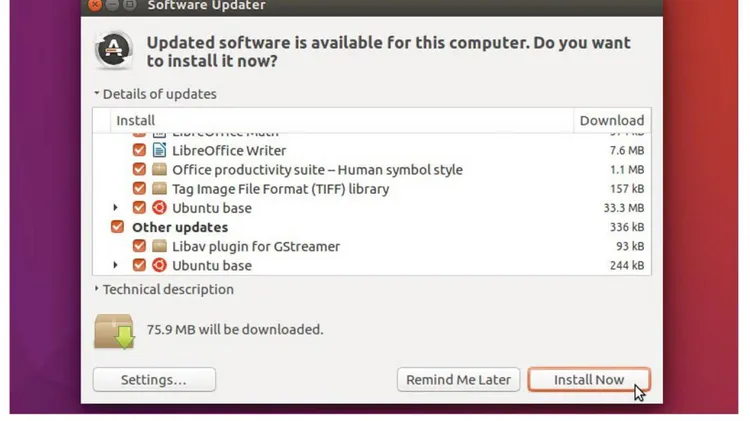750x421 pixels.
Task: Click the TIFF library package icon
Action: point(159,188)
